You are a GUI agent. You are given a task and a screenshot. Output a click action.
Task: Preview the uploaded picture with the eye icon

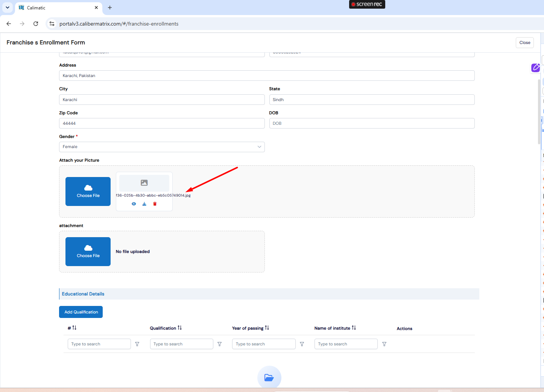tap(134, 204)
